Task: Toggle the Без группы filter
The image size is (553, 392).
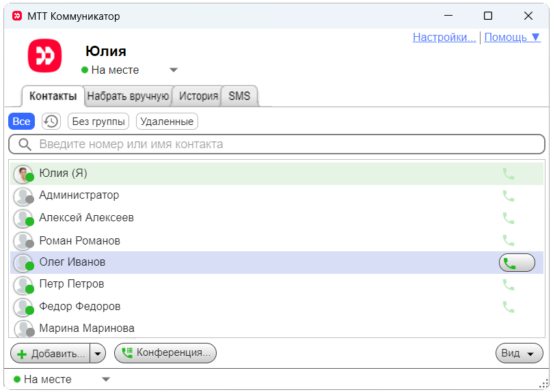Action: point(98,122)
